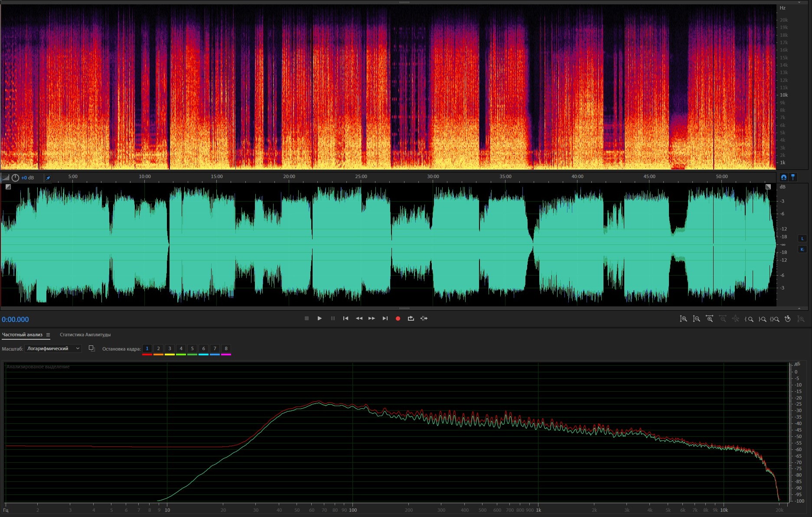Toggle the left channel L button
Image resolution: width=812 pixels, height=517 pixels.
click(802, 238)
